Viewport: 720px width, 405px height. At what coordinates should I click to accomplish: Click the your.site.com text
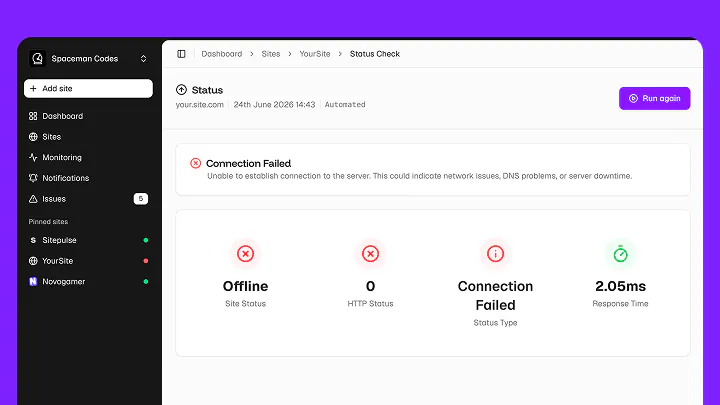[200, 105]
